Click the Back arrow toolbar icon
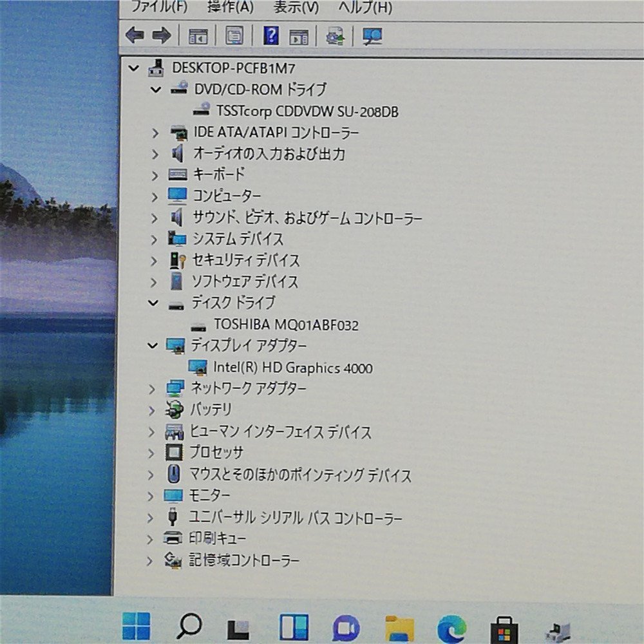Viewport: 644px width, 644px height. click(135, 35)
